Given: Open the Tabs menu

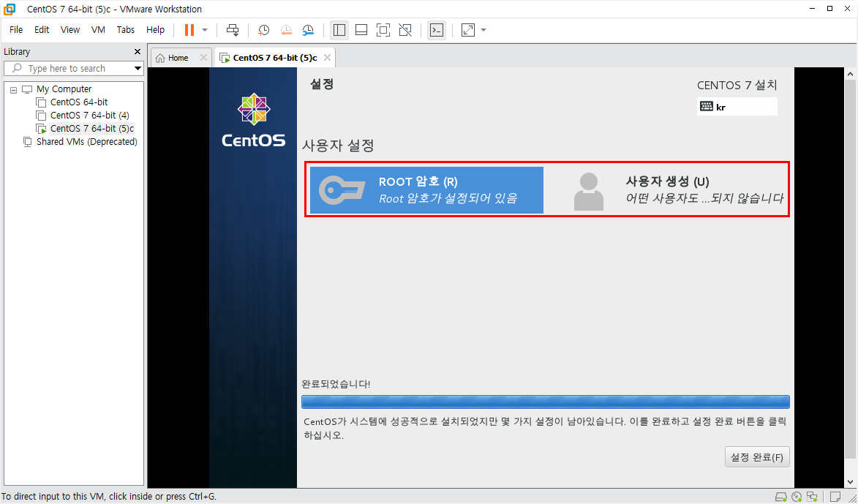Looking at the screenshot, I should coord(125,30).
